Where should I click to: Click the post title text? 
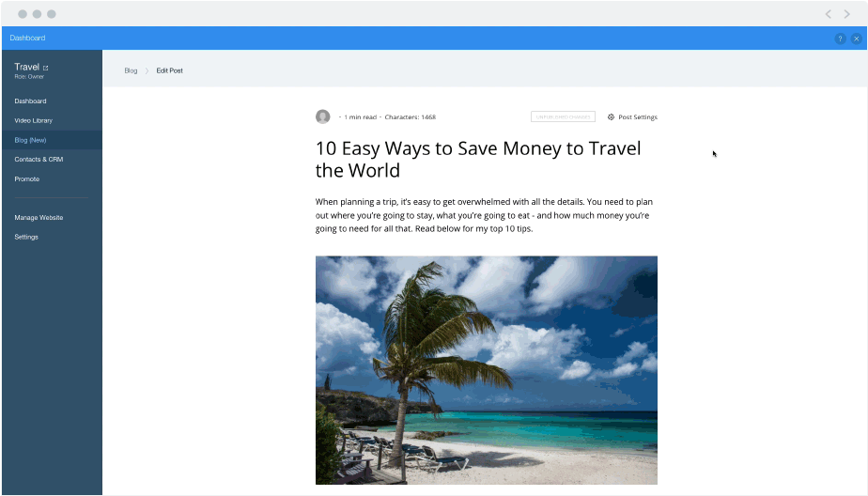point(478,160)
